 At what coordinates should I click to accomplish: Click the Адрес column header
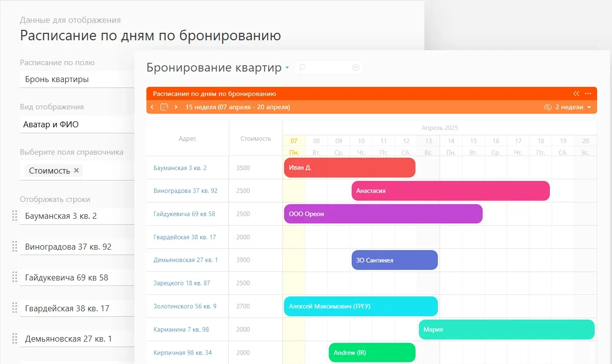pyautogui.click(x=188, y=139)
